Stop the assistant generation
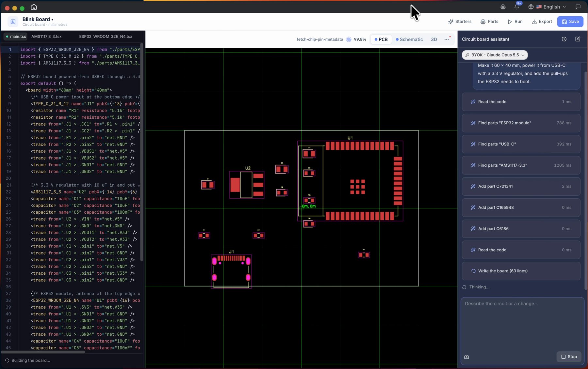588x369 pixels. [x=569, y=357]
